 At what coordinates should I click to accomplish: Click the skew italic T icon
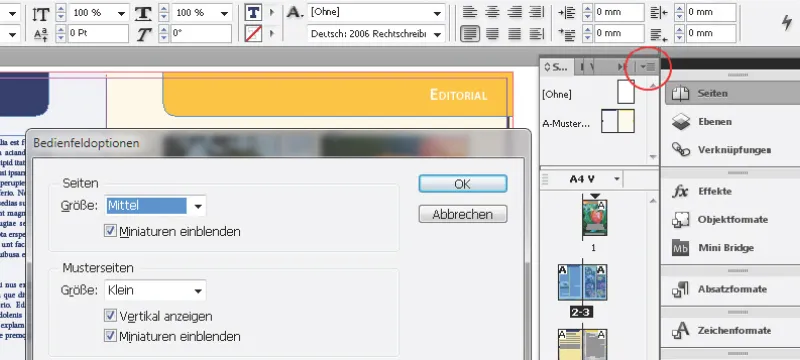(144, 34)
